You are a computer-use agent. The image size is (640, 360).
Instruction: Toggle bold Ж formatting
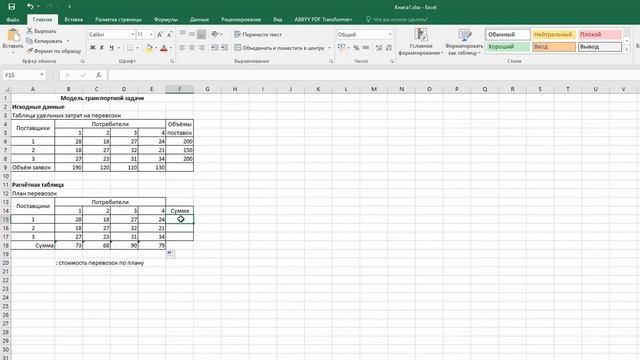(x=93, y=48)
